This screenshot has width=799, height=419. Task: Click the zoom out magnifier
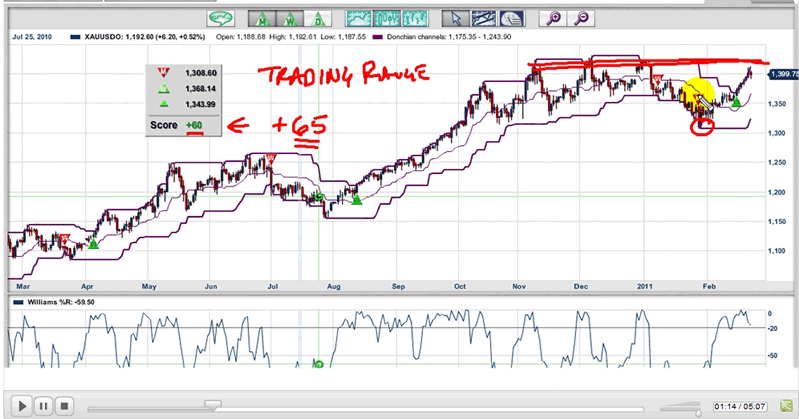coord(581,19)
